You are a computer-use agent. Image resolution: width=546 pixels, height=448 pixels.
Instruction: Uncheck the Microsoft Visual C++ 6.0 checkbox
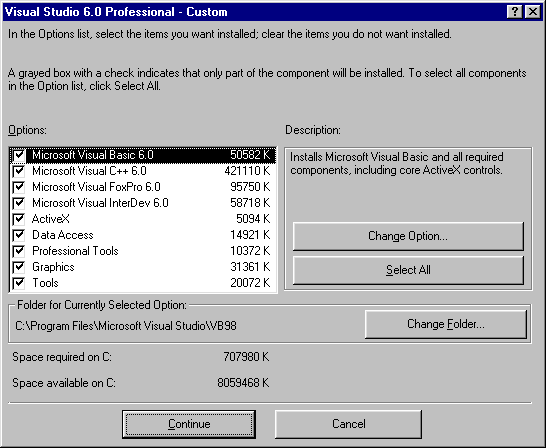[x=18, y=171]
